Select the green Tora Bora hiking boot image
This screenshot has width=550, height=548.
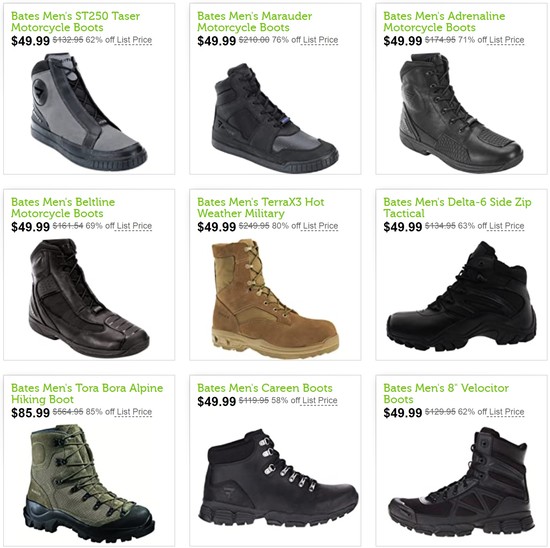(89, 483)
